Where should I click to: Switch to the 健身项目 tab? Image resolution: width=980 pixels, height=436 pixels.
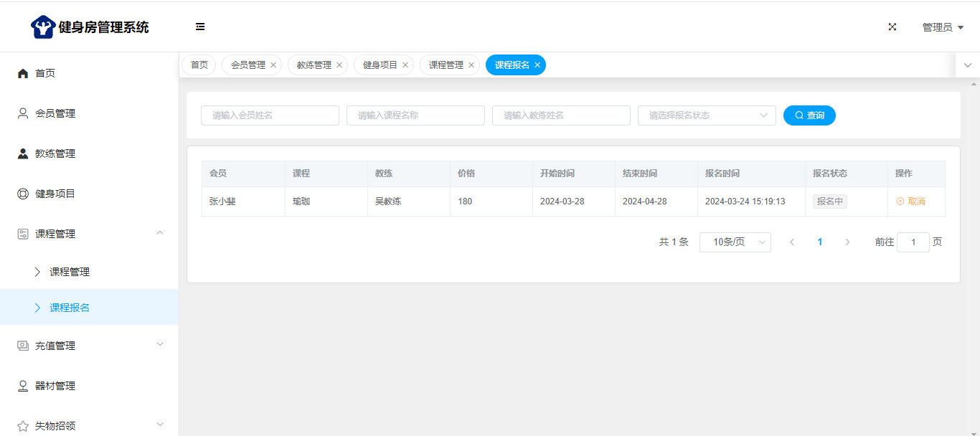[x=380, y=65]
